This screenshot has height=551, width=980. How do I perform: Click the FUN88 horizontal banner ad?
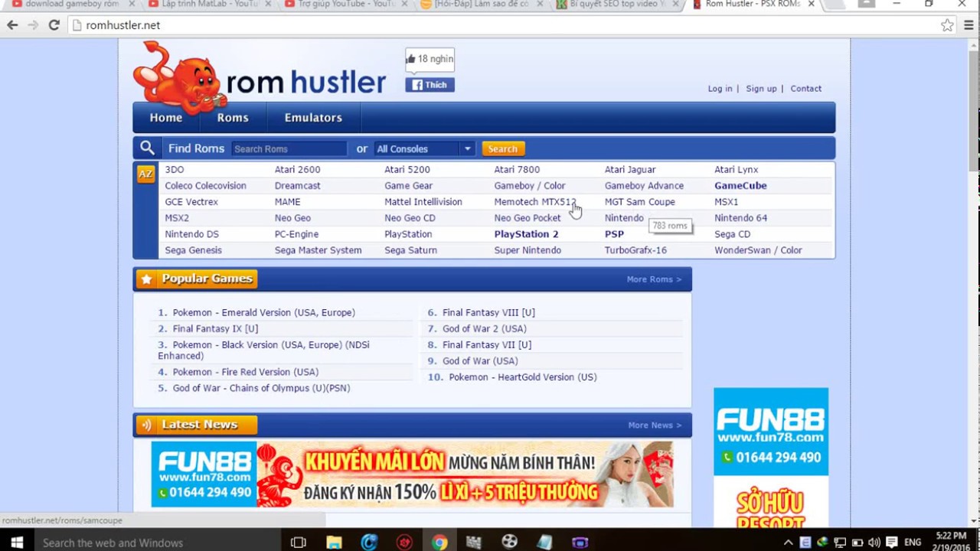[x=412, y=474]
